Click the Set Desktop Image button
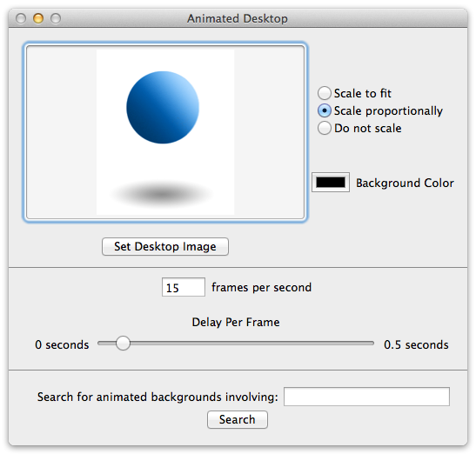This screenshot has width=476, height=454. pos(165,246)
